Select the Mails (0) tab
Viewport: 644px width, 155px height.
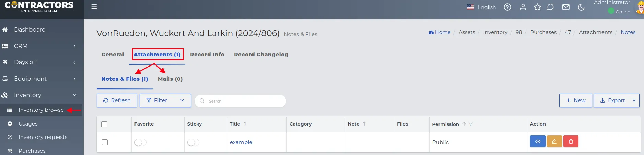pyautogui.click(x=170, y=79)
